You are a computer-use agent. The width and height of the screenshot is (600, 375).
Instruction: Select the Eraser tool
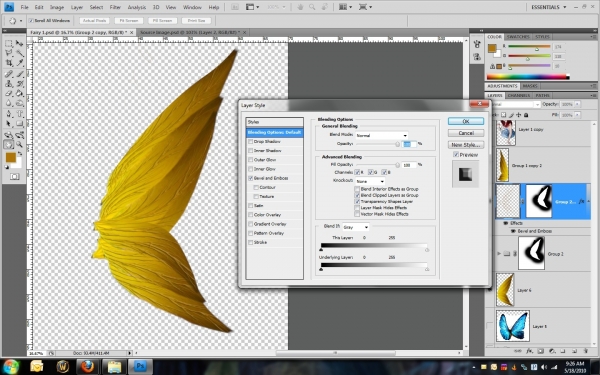(x=8, y=93)
